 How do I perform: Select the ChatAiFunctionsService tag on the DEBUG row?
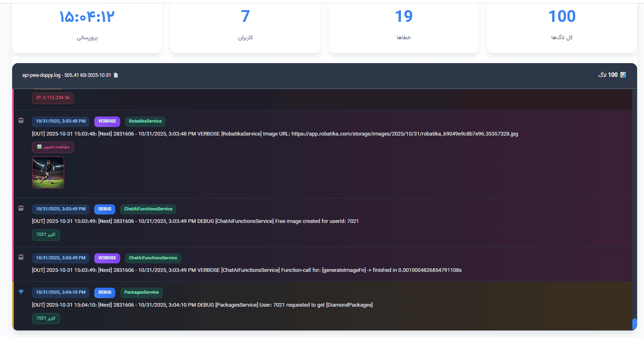(148, 209)
